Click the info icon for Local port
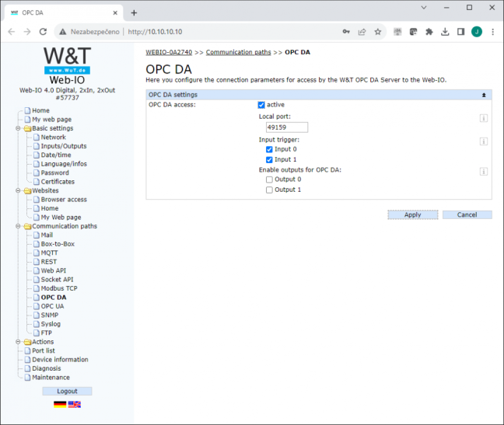 coord(484,118)
